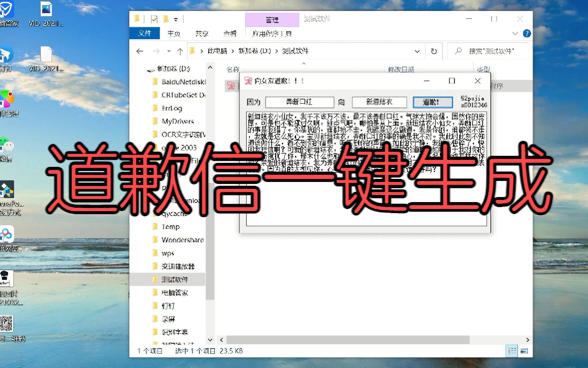Click the top VID_2021 image desktop icon

pyautogui.click(x=46, y=14)
